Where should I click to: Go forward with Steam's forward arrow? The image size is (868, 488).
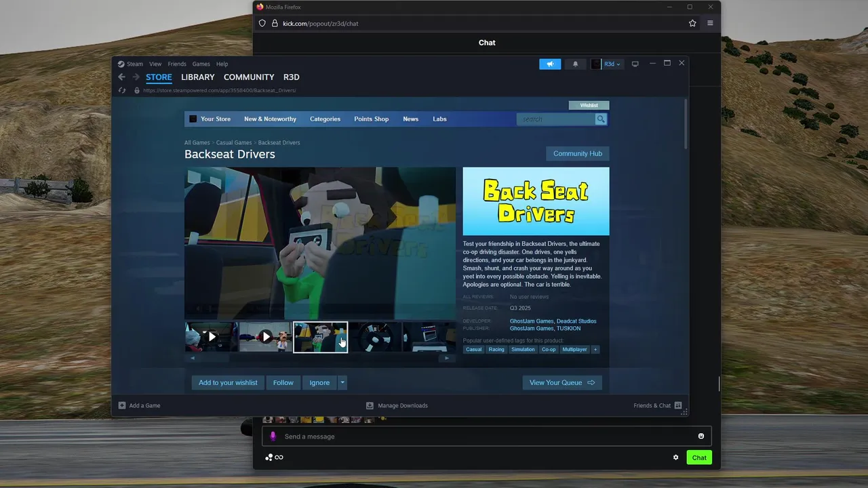136,77
